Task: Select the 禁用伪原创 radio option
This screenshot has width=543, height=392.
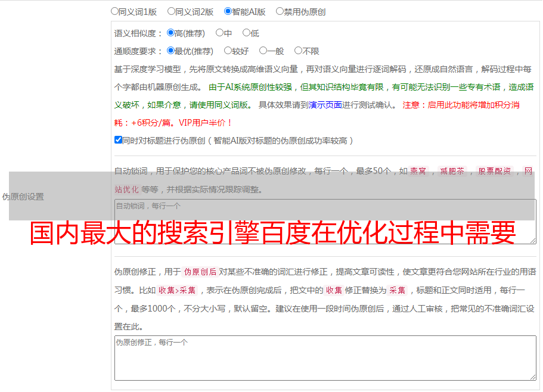Action: [280, 11]
